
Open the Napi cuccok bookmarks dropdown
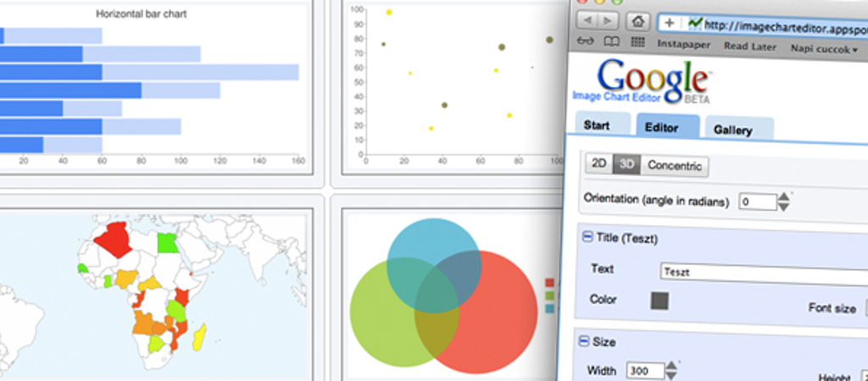pos(824,49)
